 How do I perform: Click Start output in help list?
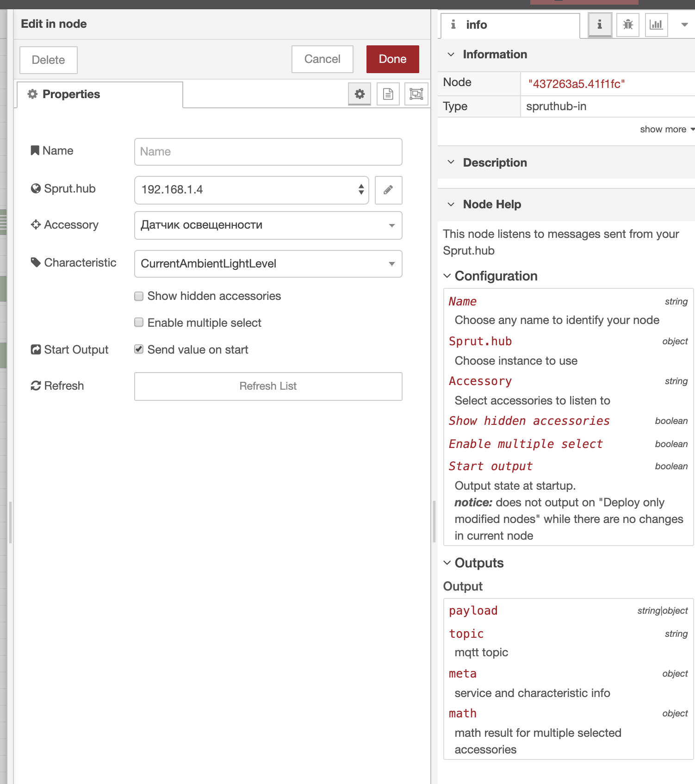click(490, 467)
